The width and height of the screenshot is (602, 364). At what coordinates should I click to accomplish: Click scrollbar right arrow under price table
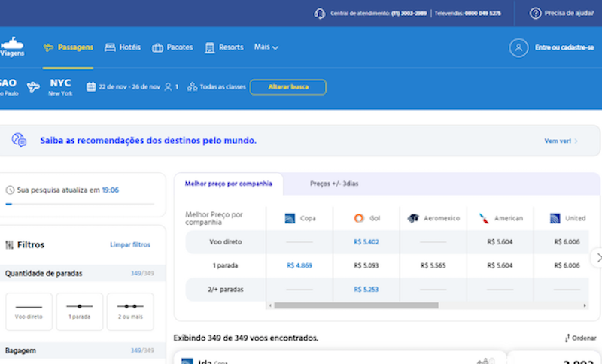(585, 305)
